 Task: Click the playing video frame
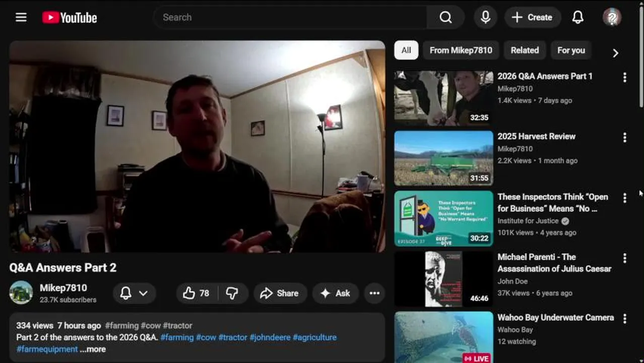pyautogui.click(x=197, y=146)
